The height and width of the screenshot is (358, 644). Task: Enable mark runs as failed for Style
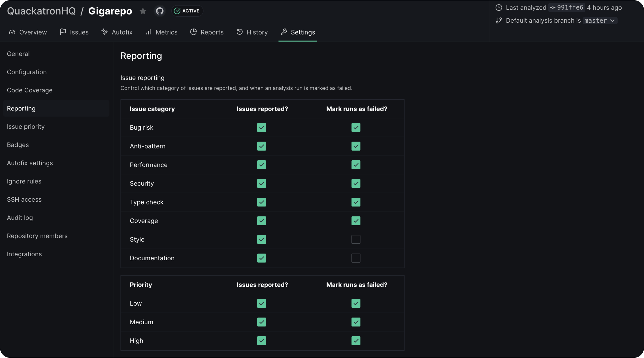356,239
